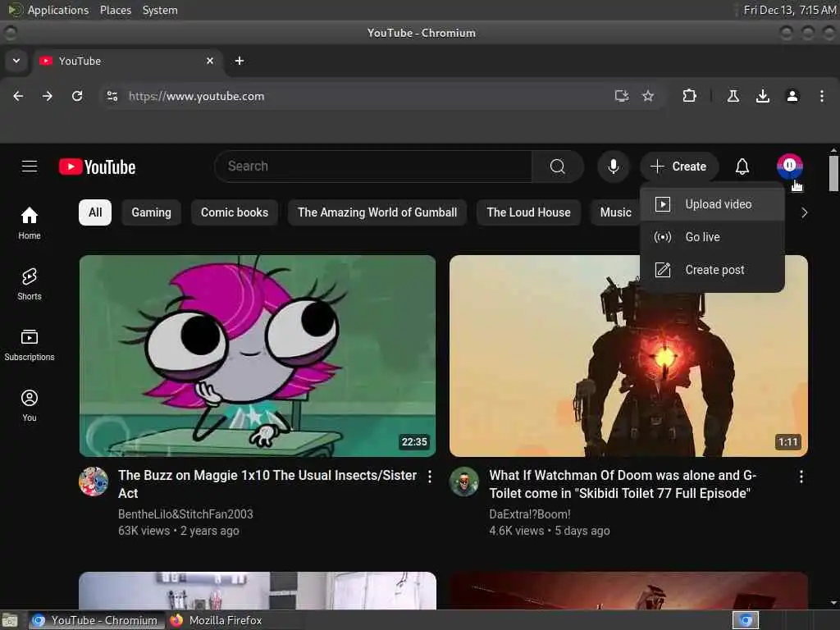The height and width of the screenshot is (630, 840).
Task: Expand the tab search dropdown arrow
Action: (16, 61)
